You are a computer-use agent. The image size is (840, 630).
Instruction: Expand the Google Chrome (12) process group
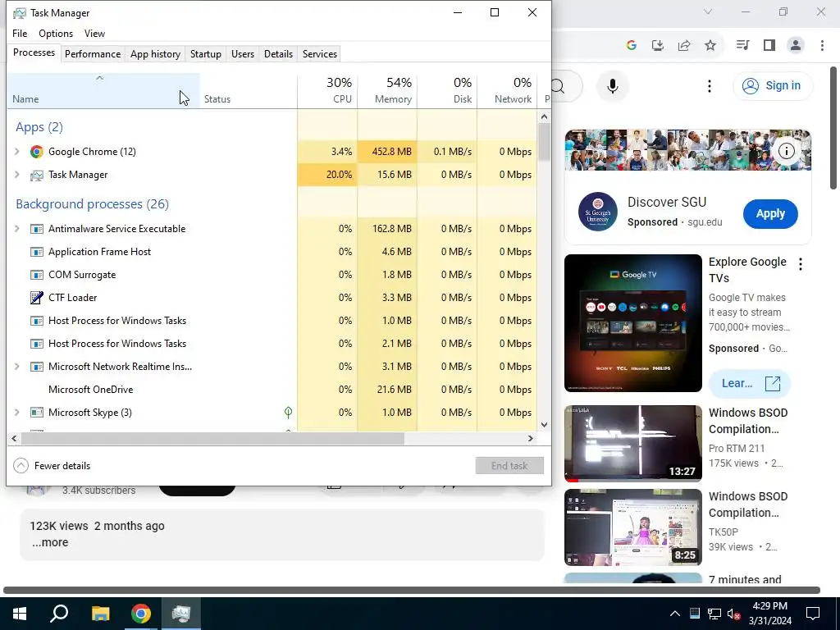pos(16,152)
